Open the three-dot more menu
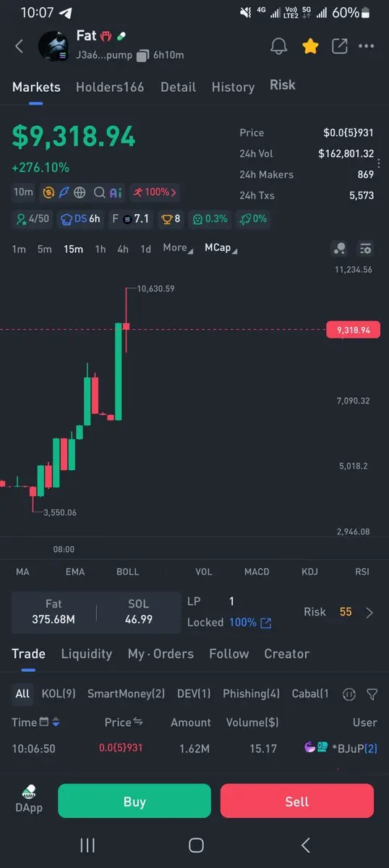This screenshot has width=389, height=868. click(367, 46)
